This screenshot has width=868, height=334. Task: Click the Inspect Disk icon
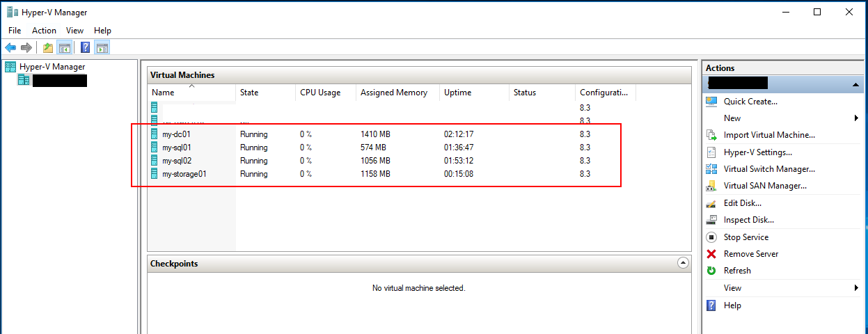coord(711,220)
